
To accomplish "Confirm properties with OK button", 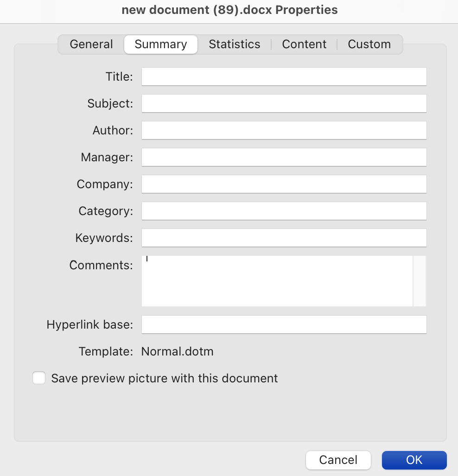I will [x=414, y=460].
